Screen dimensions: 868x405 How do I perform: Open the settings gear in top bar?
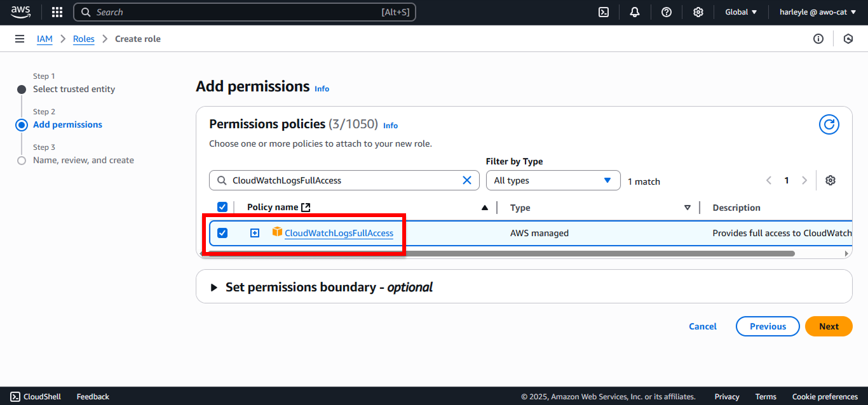(x=698, y=12)
